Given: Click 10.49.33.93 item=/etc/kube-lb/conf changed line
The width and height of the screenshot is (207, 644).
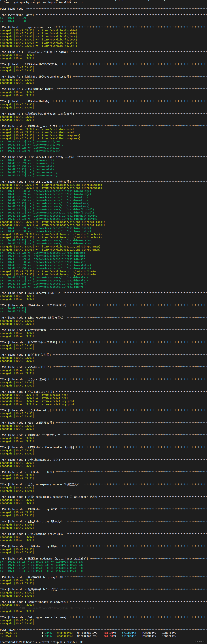Looking at the screenshot, I should 38,46.
